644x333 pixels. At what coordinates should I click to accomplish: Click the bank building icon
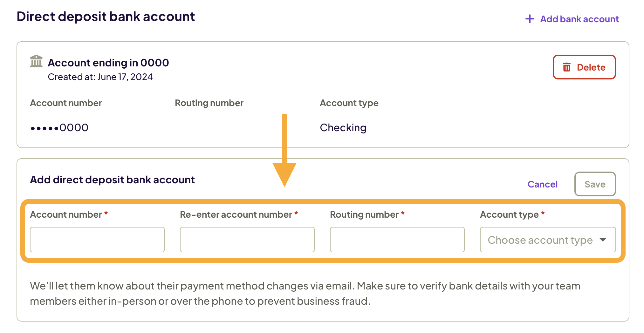(x=36, y=61)
